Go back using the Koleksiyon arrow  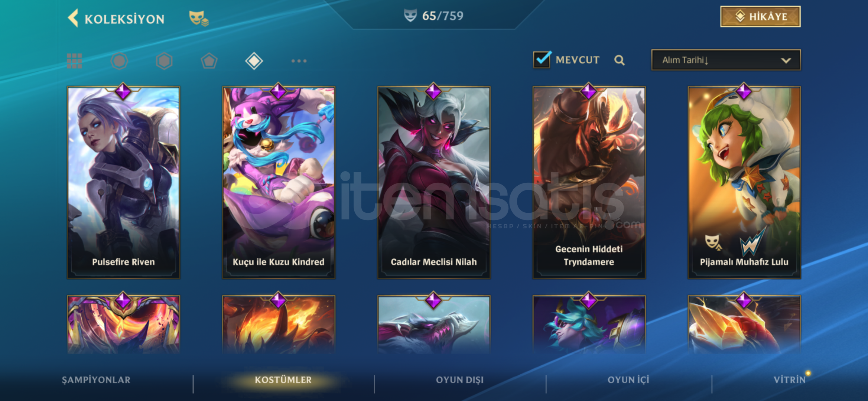tap(73, 18)
